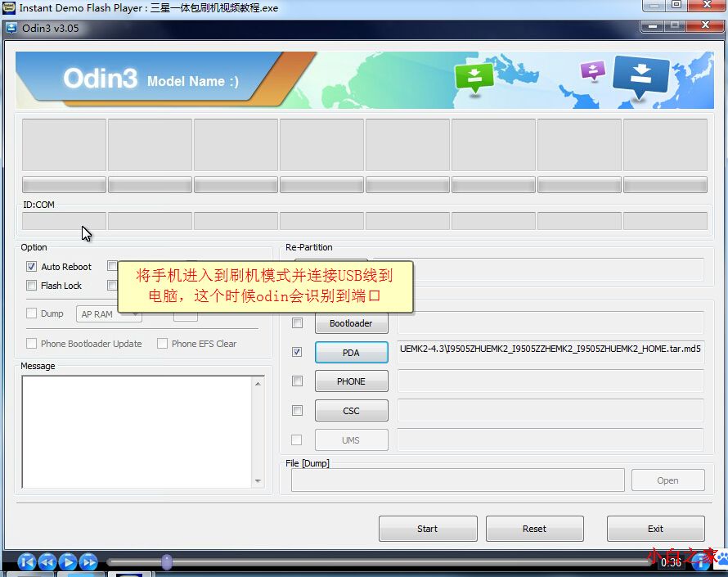Screen dimensions: 728x577
Task: Click the ID:COM label
Action: [x=38, y=205]
